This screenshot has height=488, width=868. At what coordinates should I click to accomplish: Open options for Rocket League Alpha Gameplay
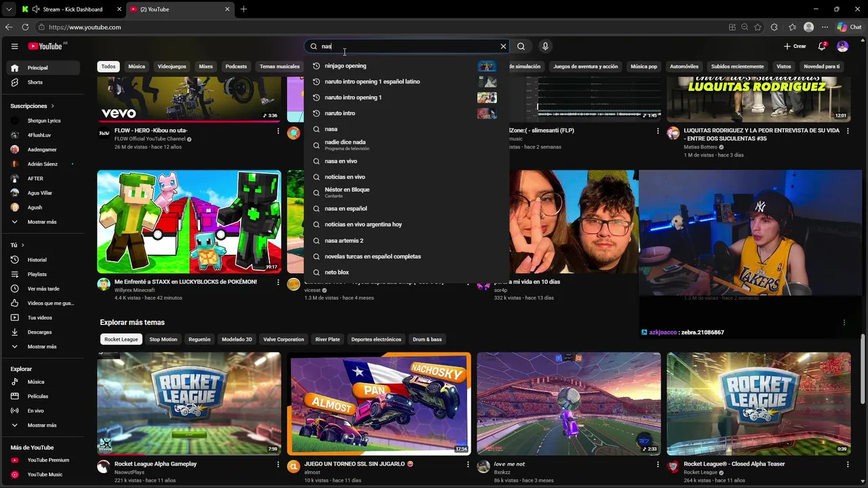[x=278, y=464]
